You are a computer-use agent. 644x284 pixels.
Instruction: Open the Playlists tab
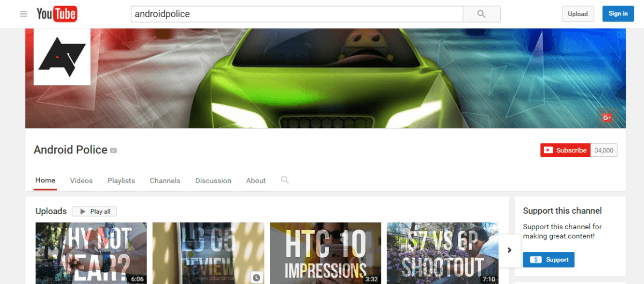(x=121, y=181)
